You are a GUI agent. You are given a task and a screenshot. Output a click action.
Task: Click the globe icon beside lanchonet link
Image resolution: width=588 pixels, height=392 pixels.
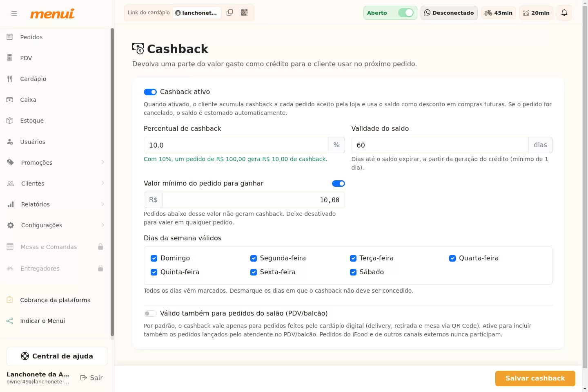(178, 13)
